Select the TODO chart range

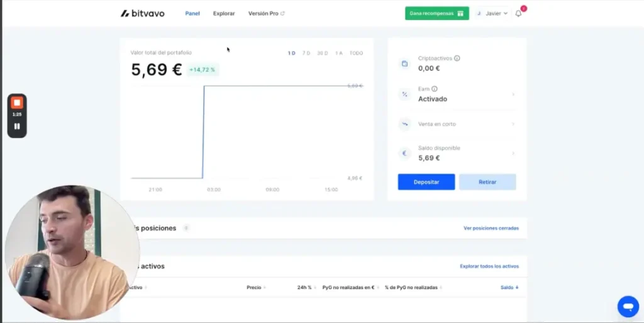(x=356, y=54)
